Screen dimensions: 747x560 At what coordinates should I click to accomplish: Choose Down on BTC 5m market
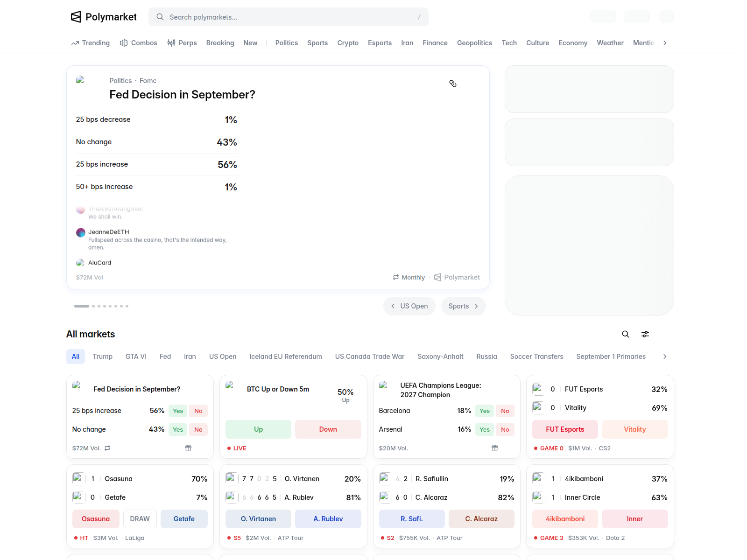(328, 429)
